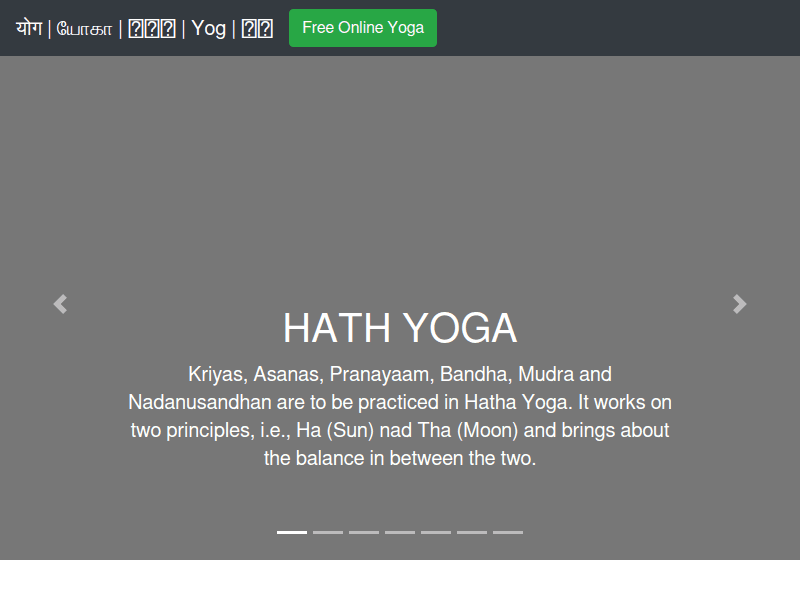Activate the third slide indicator dot
The height and width of the screenshot is (600, 800).
coord(364,532)
